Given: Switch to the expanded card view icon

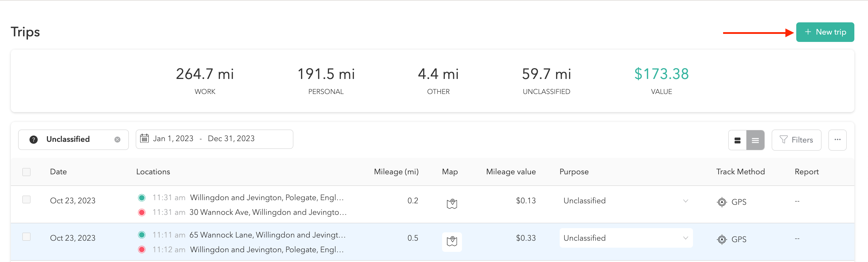Looking at the screenshot, I should pyautogui.click(x=737, y=140).
